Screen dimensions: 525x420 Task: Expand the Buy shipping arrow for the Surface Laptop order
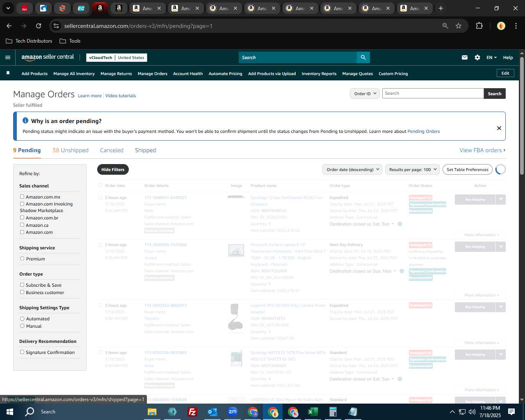pos(501,247)
